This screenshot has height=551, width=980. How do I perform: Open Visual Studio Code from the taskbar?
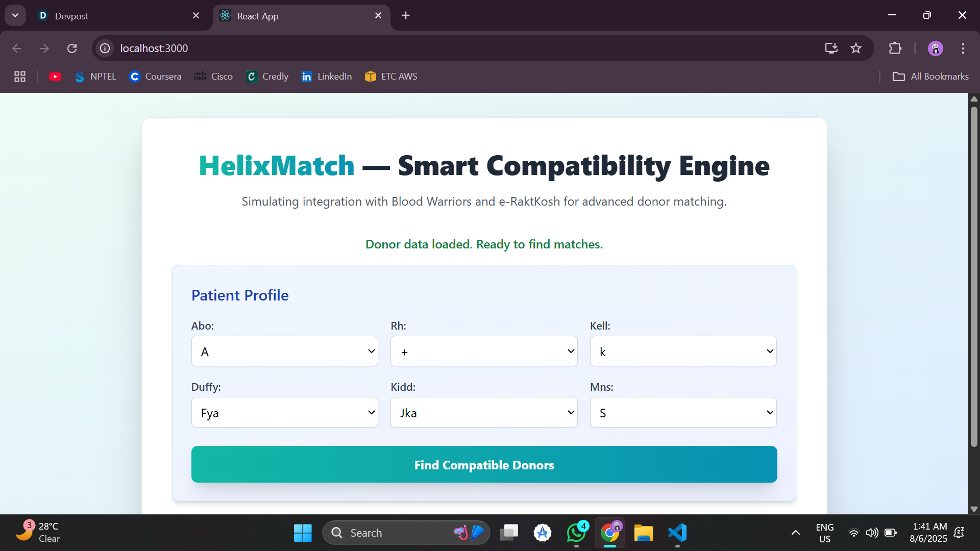coord(677,533)
